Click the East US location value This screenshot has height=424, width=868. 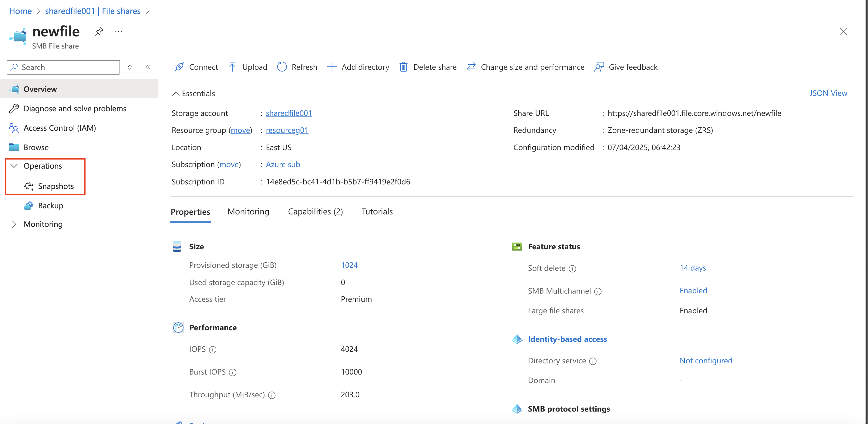[279, 147]
